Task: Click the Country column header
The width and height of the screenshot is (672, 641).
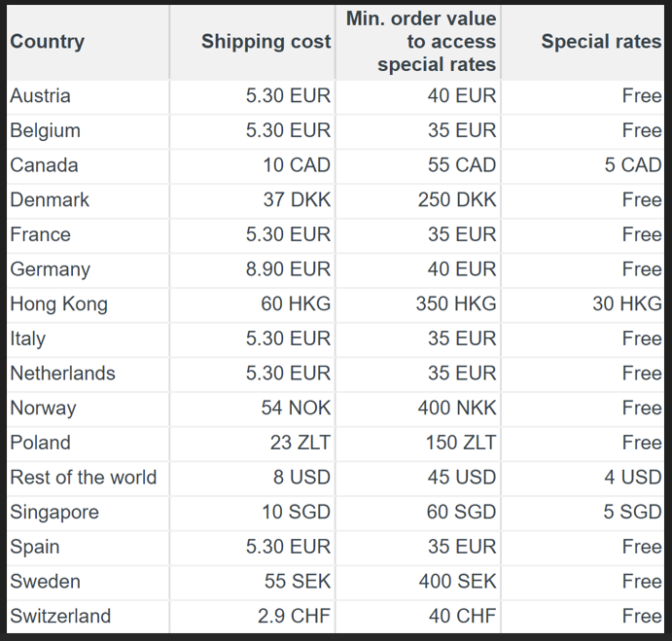Action: [x=48, y=42]
